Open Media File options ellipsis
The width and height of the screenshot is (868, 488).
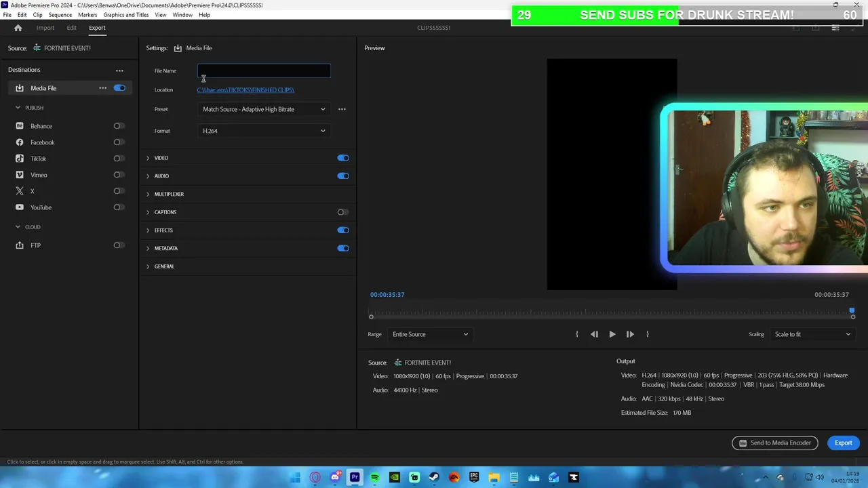click(102, 88)
